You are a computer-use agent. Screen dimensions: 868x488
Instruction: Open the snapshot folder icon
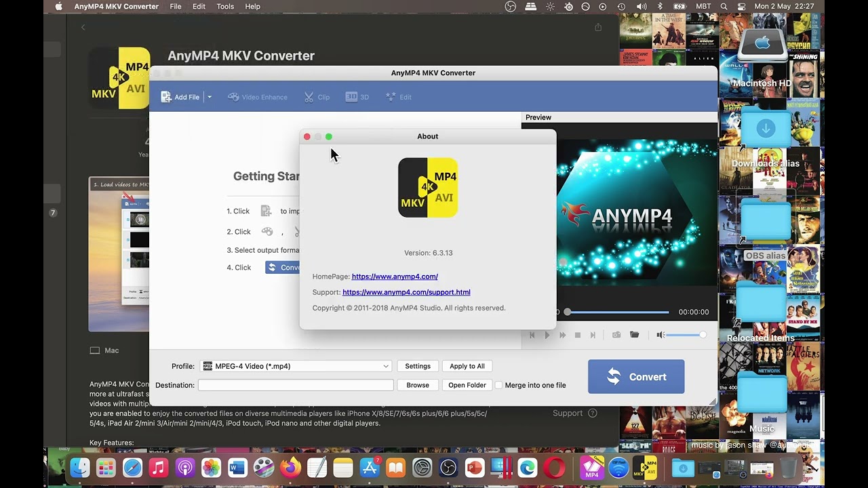tap(635, 335)
